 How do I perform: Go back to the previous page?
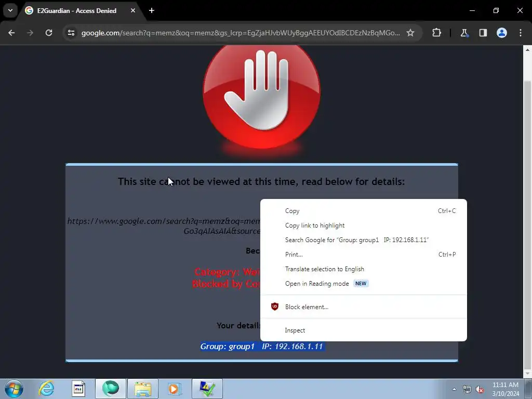(11, 33)
